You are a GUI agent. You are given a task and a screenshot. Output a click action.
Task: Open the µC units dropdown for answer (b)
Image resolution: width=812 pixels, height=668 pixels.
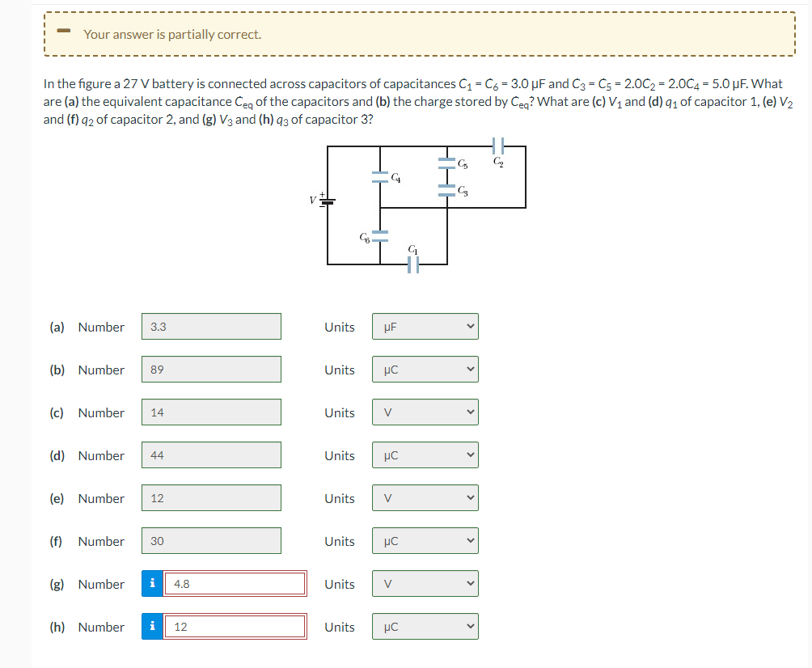point(425,370)
